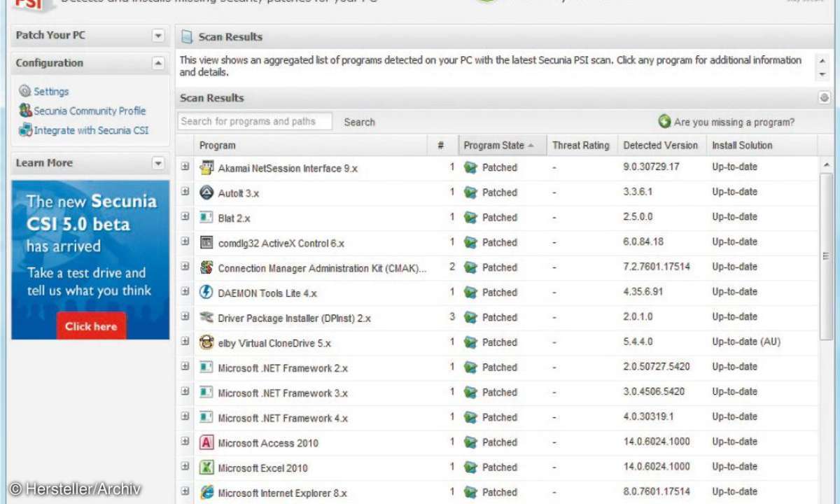Viewport: 840px width, 504px height.
Task: Expand the elby Virtual CloneDrive row
Action: click(x=185, y=342)
